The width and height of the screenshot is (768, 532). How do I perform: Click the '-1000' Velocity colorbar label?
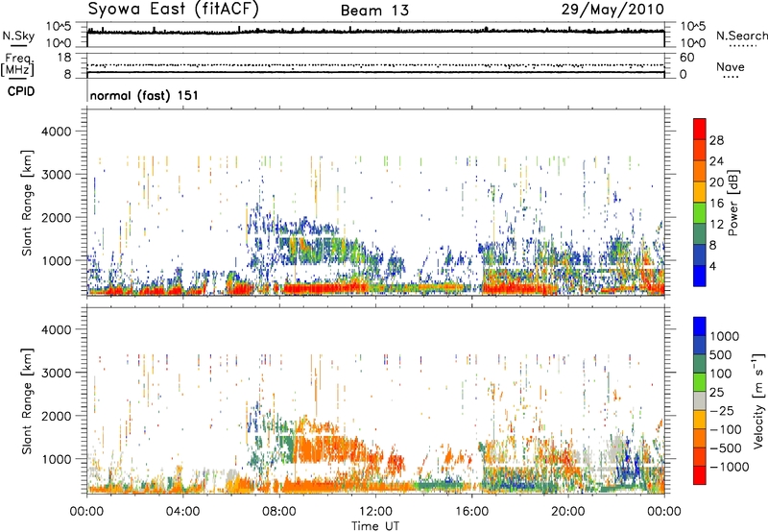(x=730, y=467)
